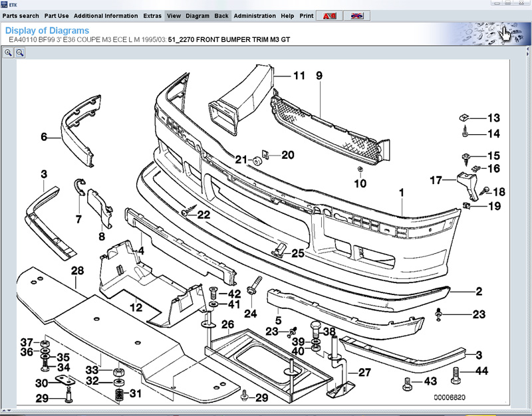
Task: Click the zoom in magnifier icon
Action: (x=9, y=52)
